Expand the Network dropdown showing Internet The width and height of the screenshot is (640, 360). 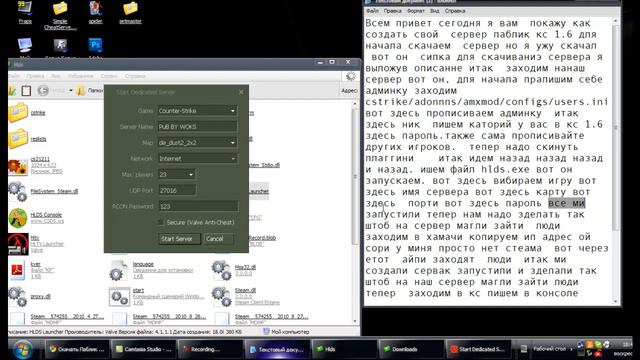coord(233,158)
